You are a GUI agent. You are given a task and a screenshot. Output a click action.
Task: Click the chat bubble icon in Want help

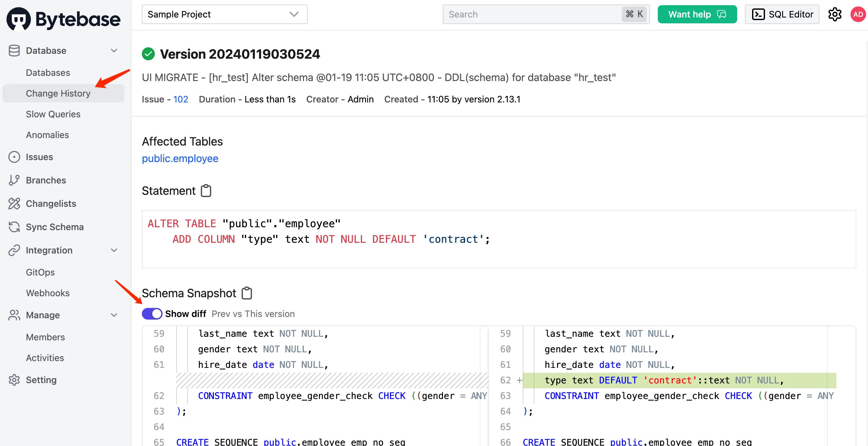[x=721, y=15]
